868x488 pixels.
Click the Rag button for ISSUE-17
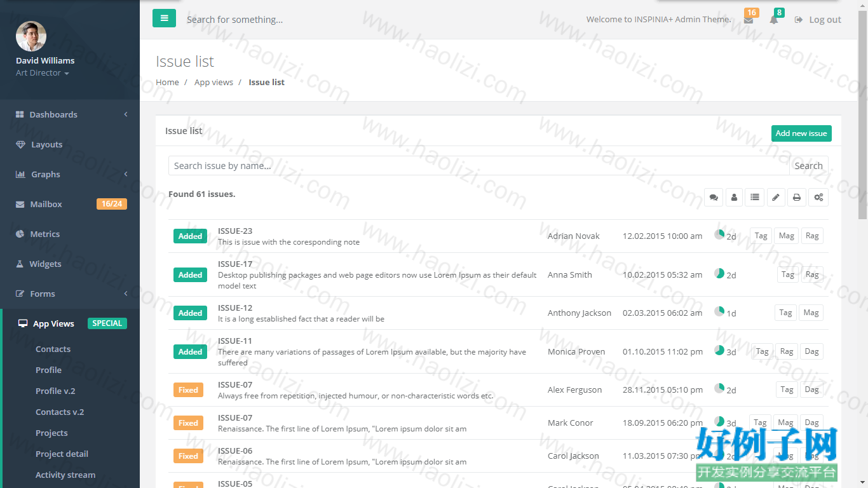click(x=812, y=274)
